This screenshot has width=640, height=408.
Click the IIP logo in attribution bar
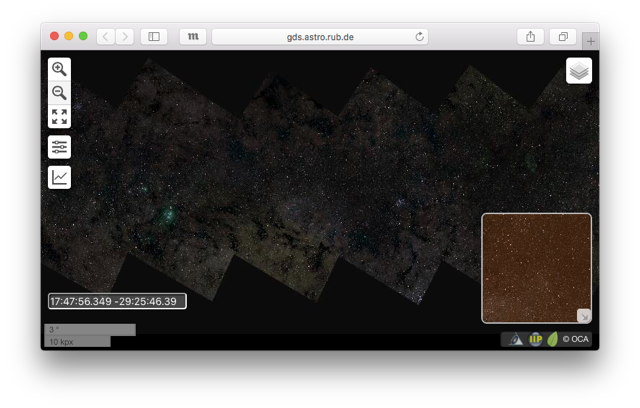click(x=535, y=339)
